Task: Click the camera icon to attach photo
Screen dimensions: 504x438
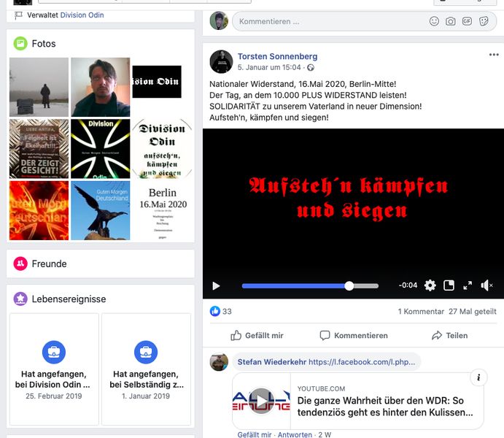Action: tap(451, 21)
